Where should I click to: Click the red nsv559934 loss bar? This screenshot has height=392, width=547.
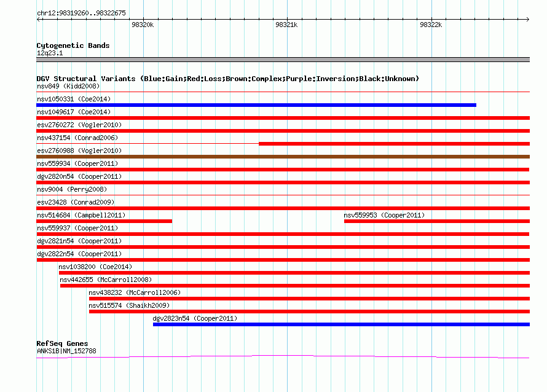click(x=283, y=170)
